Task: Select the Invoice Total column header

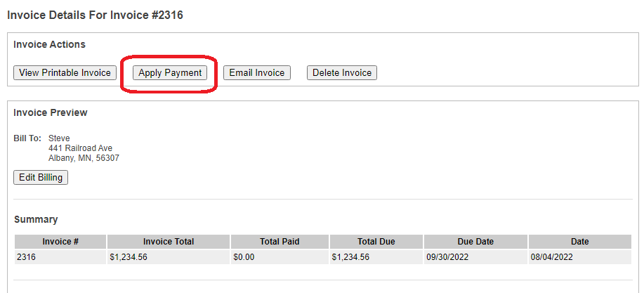Action: [169, 242]
